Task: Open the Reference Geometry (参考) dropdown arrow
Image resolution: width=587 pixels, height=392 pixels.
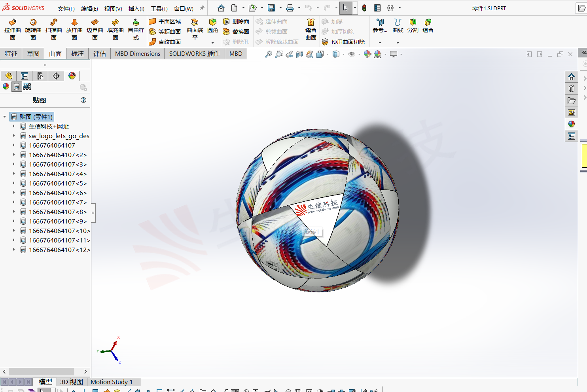Action: click(380, 43)
